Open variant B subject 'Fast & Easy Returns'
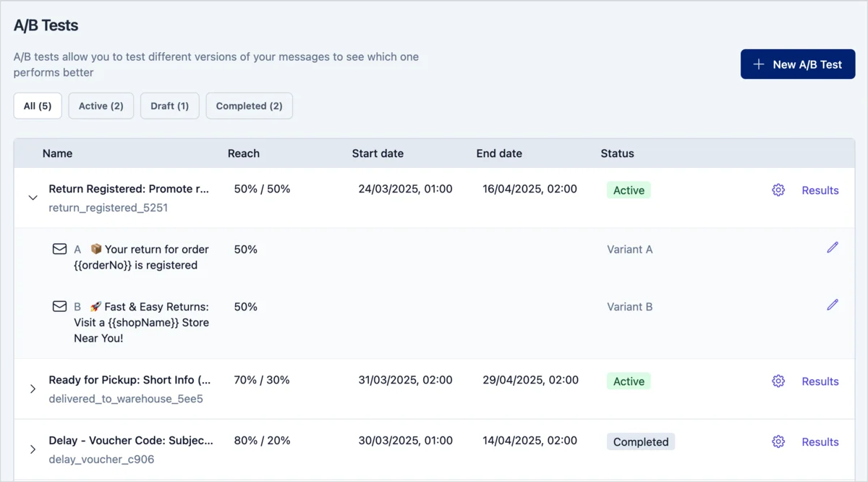The width and height of the screenshot is (868, 482). [x=142, y=322]
